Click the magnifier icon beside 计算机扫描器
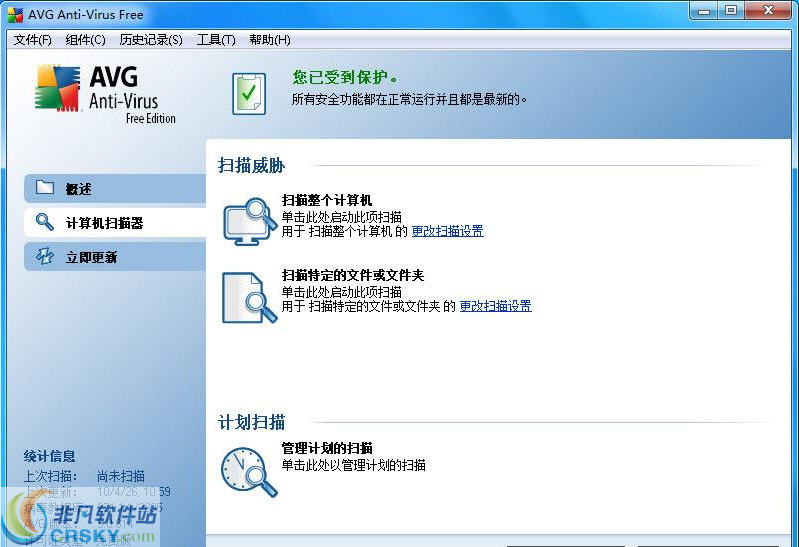This screenshot has width=799, height=547. pos(44,222)
